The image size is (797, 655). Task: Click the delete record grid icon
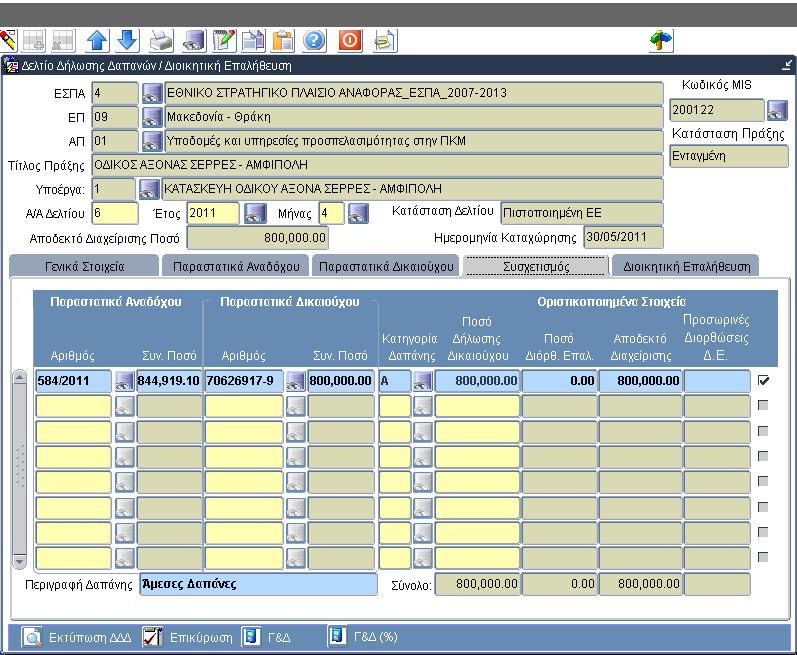pos(64,41)
